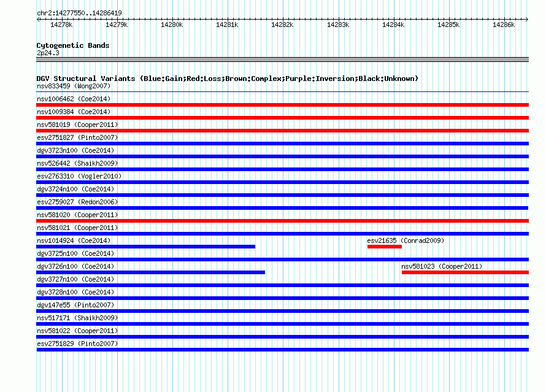Viewport: 546px width, 392px height.
Task: Click variant label dgv147e55 (Pinto2007)
Action: (75, 305)
